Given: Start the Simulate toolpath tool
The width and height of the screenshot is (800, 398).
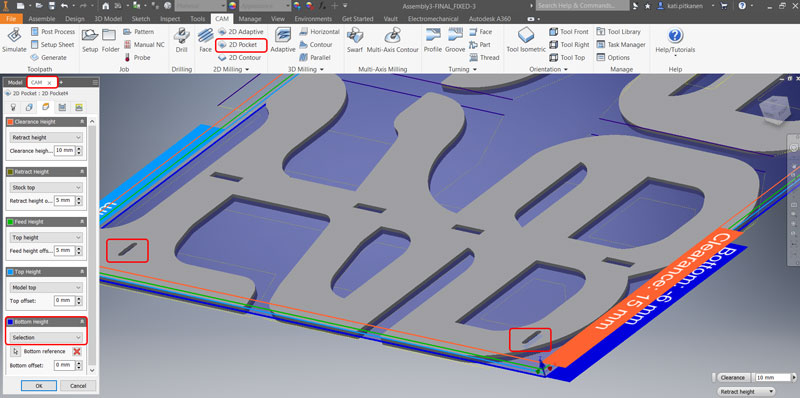Looking at the screenshot, I should 14,40.
